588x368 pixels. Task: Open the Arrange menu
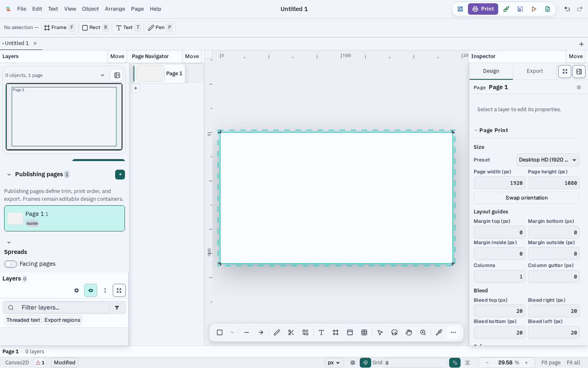coord(115,9)
